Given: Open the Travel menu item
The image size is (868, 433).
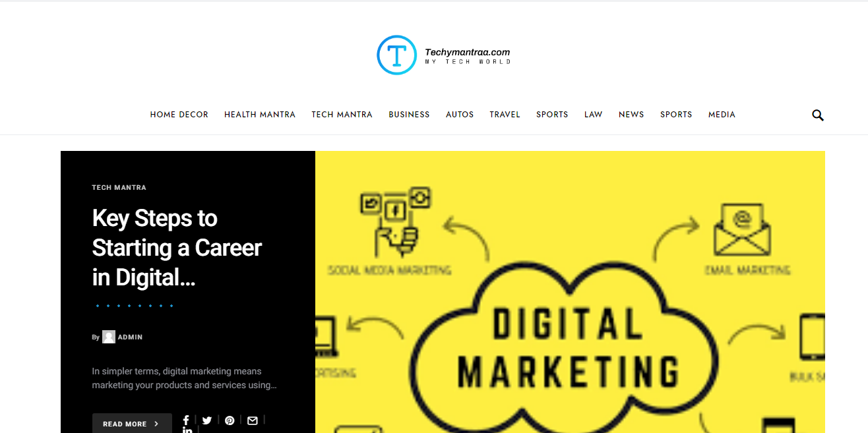Looking at the screenshot, I should click(505, 115).
